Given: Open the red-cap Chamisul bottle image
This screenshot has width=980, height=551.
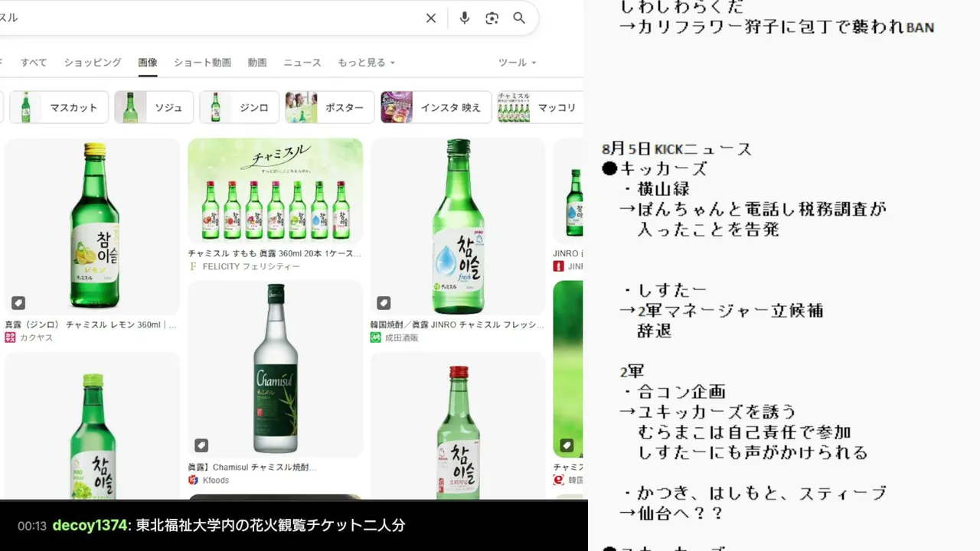Looking at the screenshot, I should click(x=458, y=426).
